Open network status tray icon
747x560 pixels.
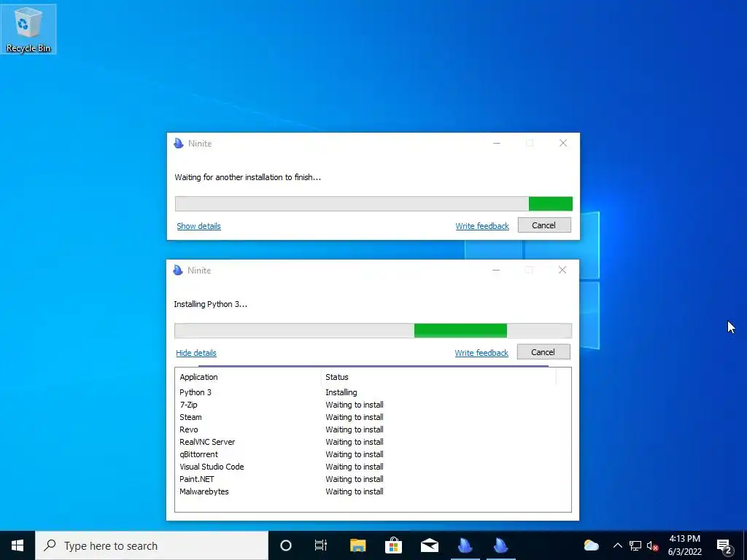[x=635, y=545]
